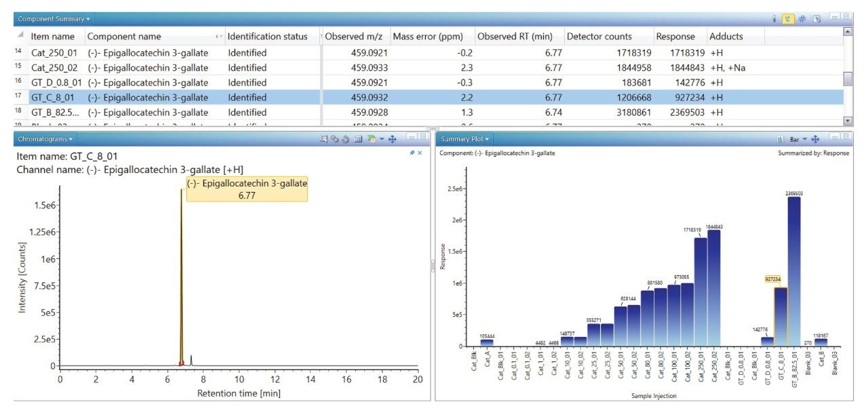Select the GT_B_82.5 table row
The width and height of the screenshot is (868, 415).
[x=427, y=113]
